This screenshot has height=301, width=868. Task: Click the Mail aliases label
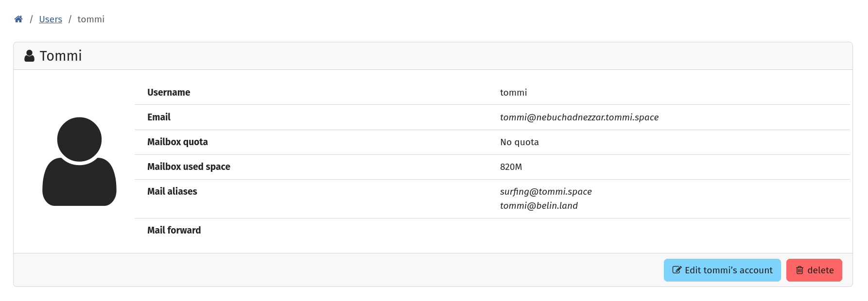172,192
